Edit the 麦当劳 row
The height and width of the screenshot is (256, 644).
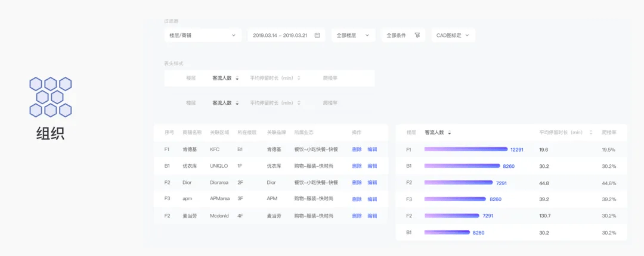click(x=372, y=216)
